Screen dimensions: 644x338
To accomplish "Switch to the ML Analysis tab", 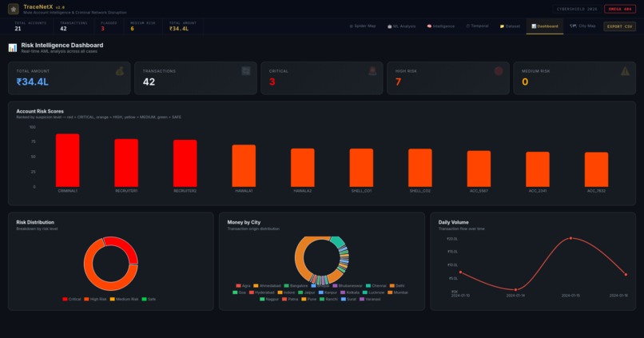I will [401, 26].
